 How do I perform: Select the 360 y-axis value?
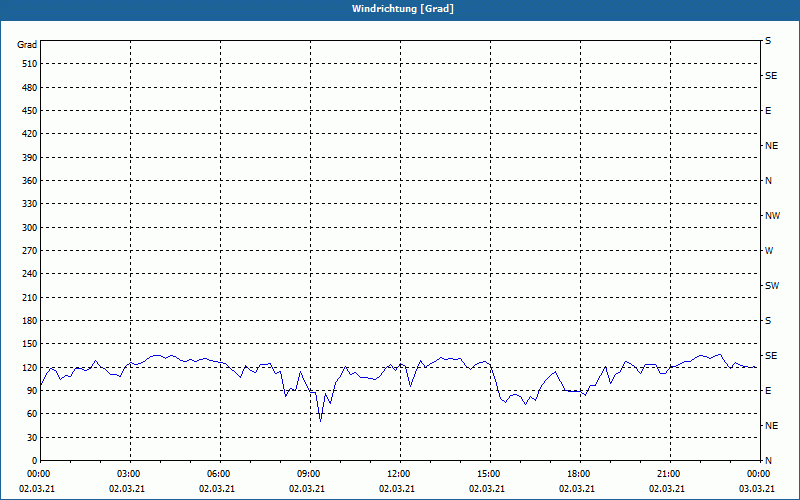[30, 181]
